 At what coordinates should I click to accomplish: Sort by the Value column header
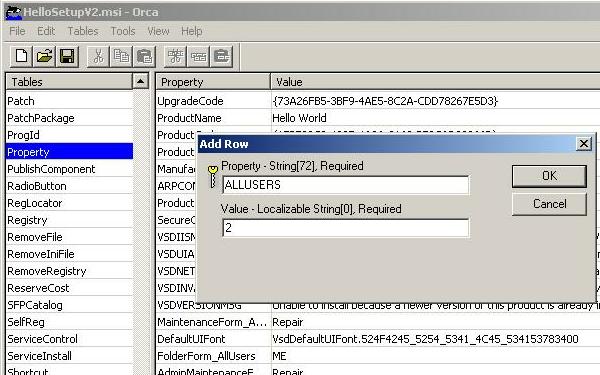pyautogui.click(x=435, y=82)
